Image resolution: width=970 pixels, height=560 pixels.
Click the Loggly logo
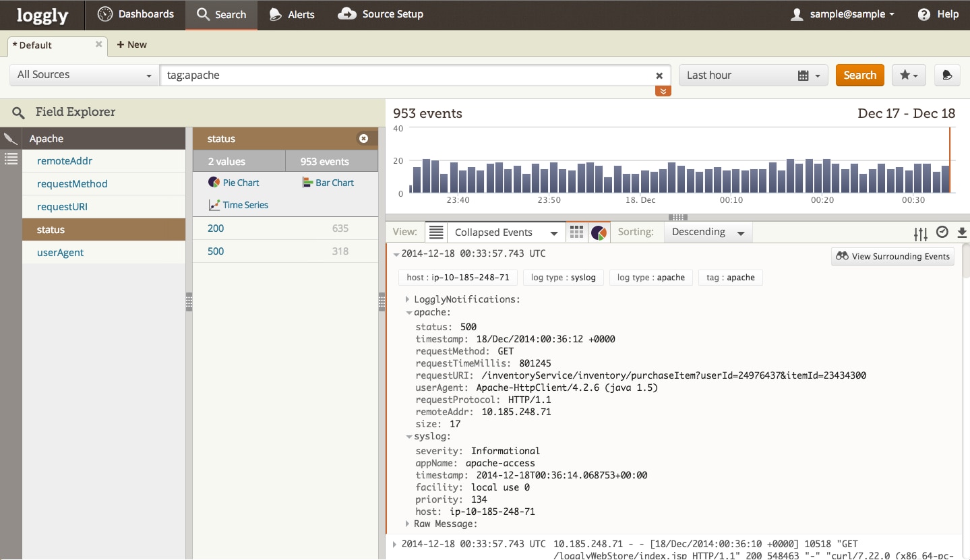(42, 15)
